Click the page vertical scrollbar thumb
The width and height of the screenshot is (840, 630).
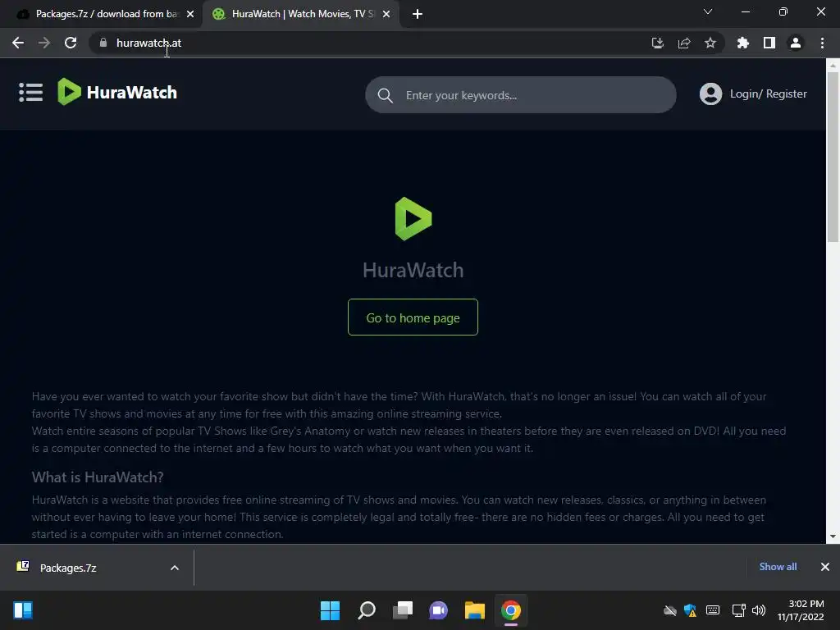click(833, 157)
